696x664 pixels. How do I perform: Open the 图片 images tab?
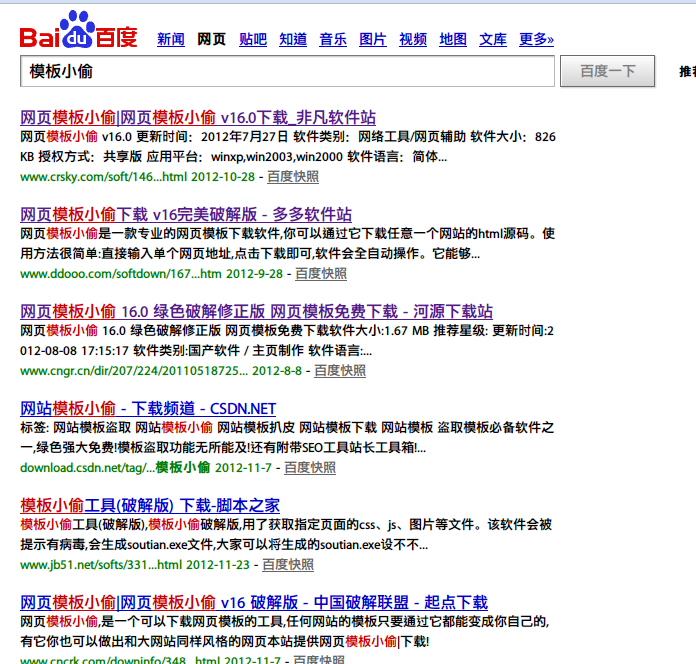click(x=373, y=40)
